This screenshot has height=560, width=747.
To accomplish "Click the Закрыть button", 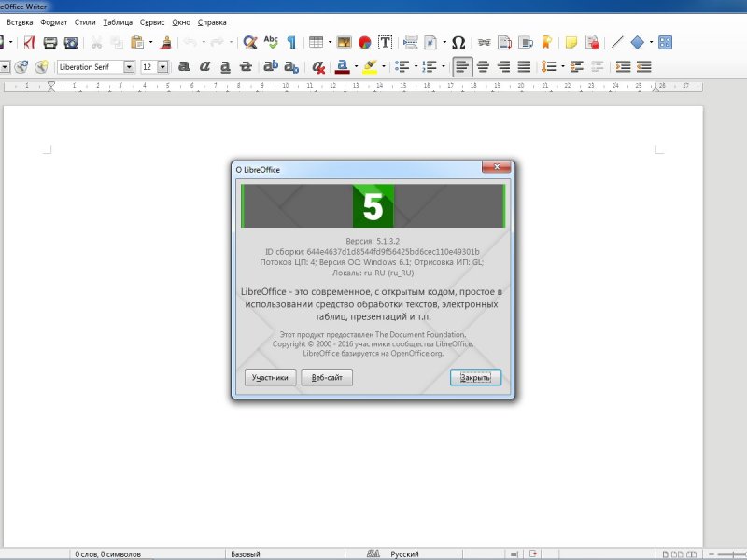I will (475, 378).
